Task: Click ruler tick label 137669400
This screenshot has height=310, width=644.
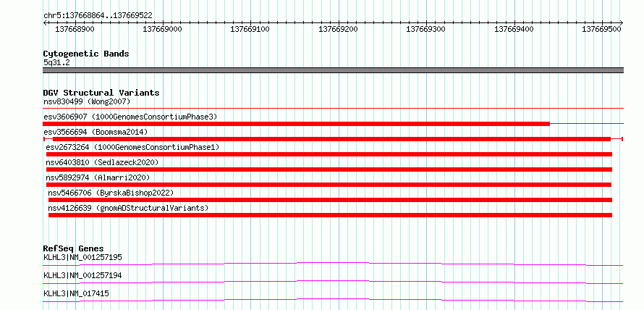Action: [x=514, y=29]
